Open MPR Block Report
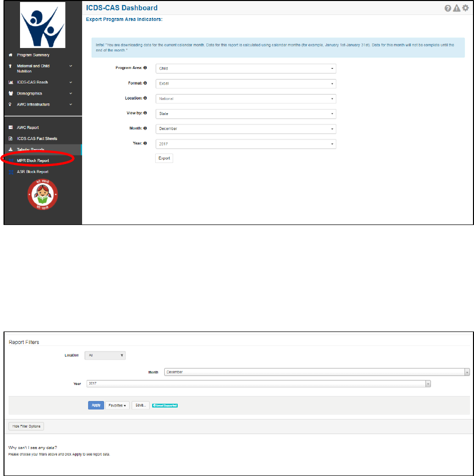Screen dimensions: 474x476 33,160
